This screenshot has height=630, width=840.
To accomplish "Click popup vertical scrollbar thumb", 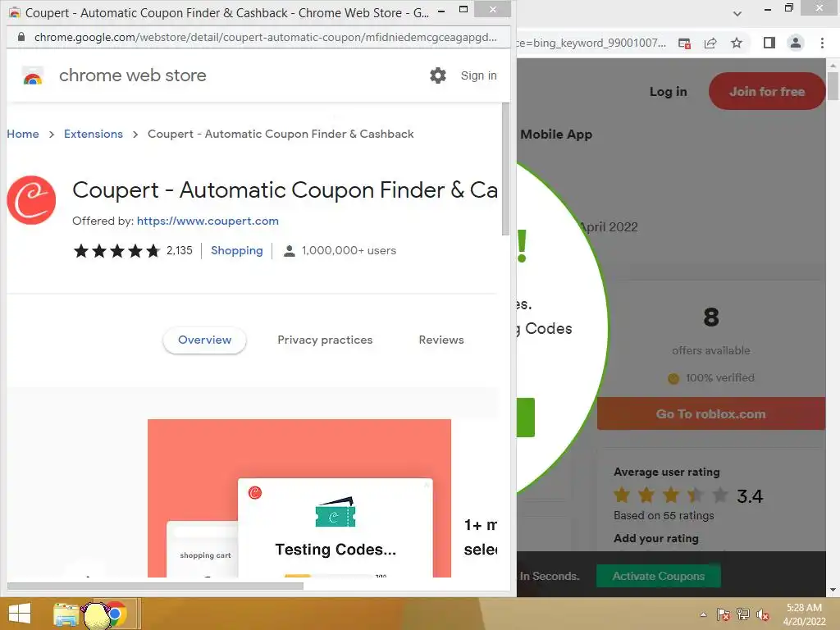I will [x=505, y=169].
